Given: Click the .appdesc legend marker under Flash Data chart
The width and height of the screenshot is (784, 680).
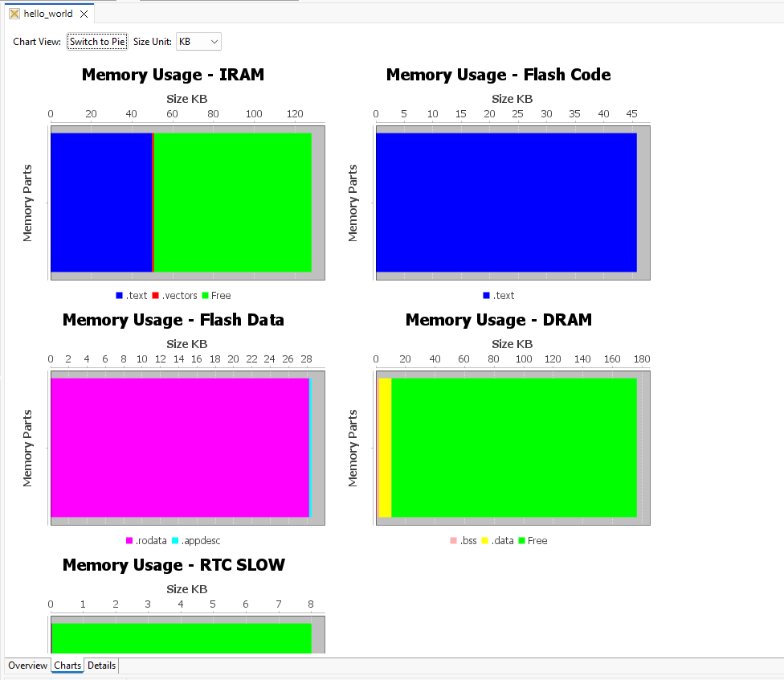Looking at the screenshot, I should pos(176,540).
